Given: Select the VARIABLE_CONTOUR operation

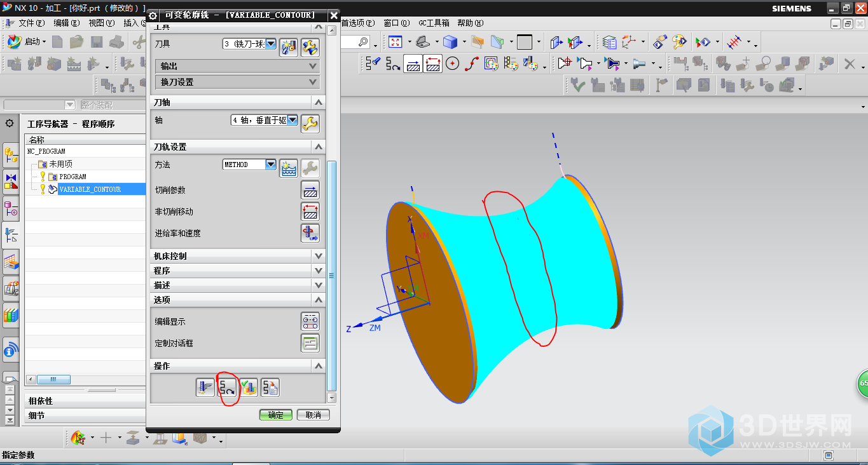Looking at the screenshot, I should (x=89, y=189).
